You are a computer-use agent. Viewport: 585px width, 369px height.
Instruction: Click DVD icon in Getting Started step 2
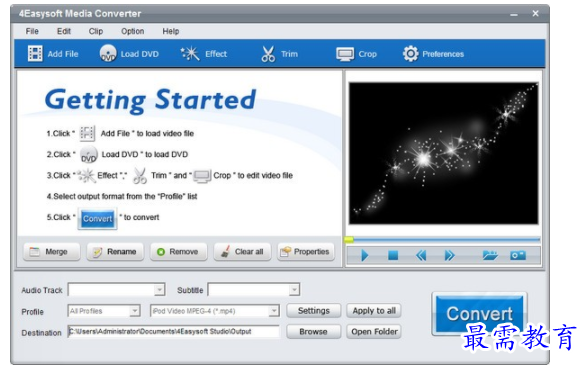89,154
